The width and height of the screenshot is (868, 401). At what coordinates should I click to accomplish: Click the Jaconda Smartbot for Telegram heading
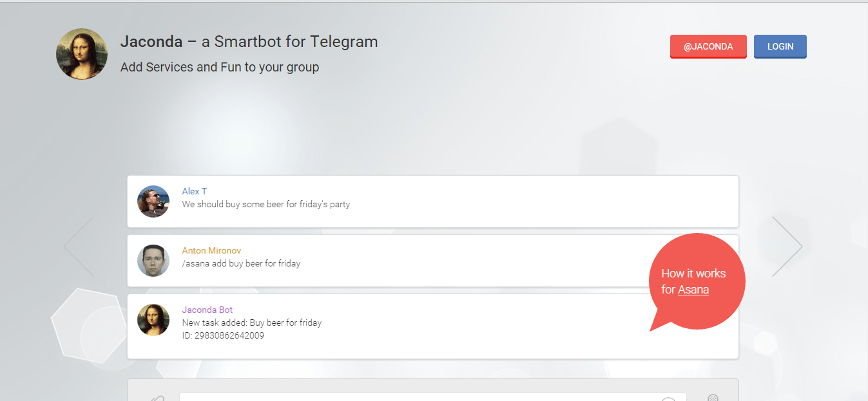point(249,42)
